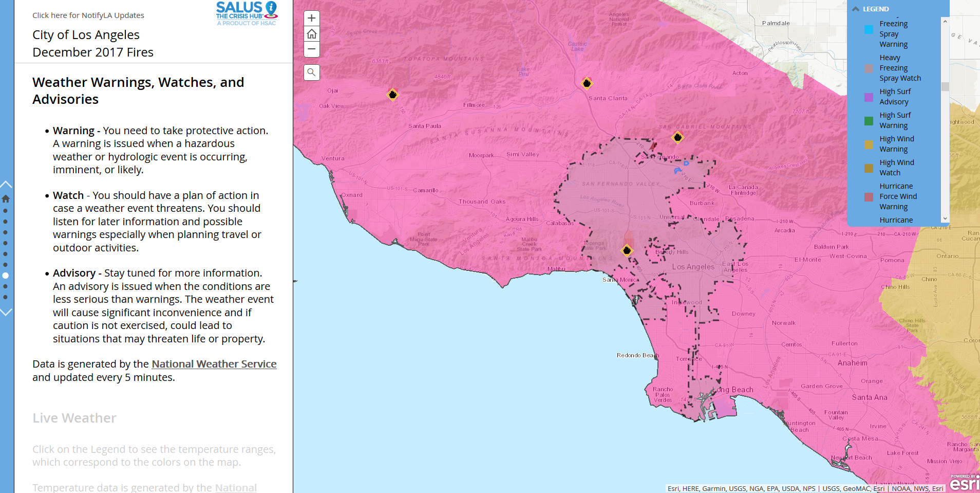Select the navigation dot directly above the down chevron
This screenshot has height=493, width=980.
6,297
